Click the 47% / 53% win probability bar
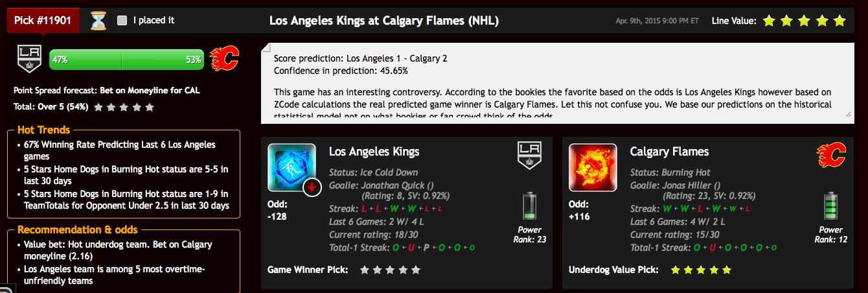The image size is (868, 293). (126, 60)
